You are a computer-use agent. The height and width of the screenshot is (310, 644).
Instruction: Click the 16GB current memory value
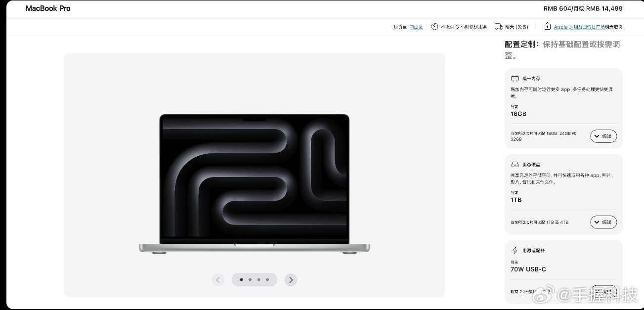(x=518, y=114)
